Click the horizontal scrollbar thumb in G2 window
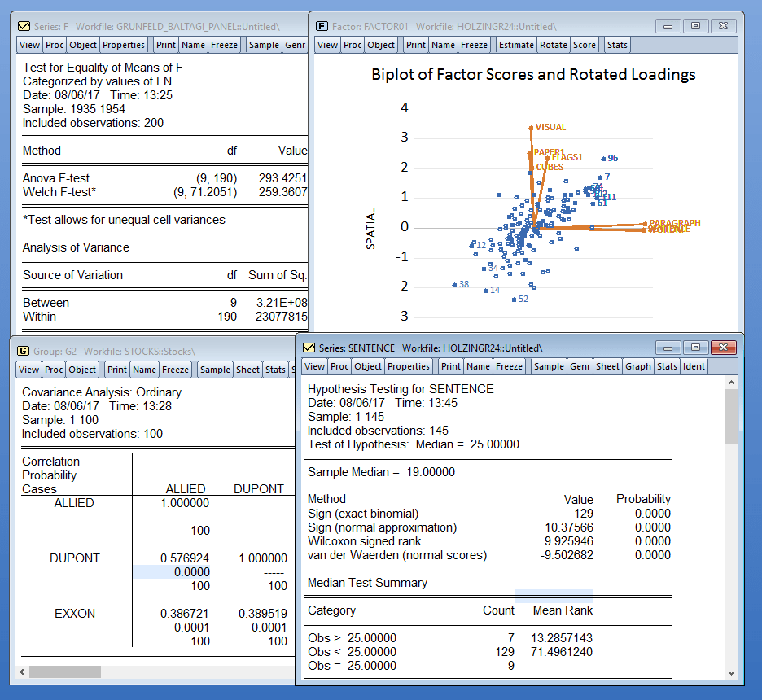Image resolution: width=762 pixels, height=700 pixels. pyautogui.click(x=65, y=672)
